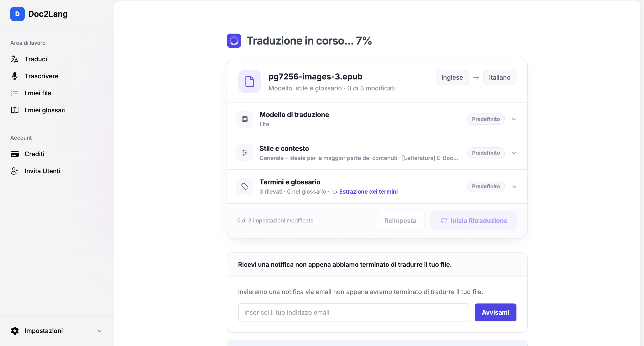The height and width of the screenshot is (346, 644).
Task: Click the 'Ricevi una notifica' card heading
Action: point(345,265)
